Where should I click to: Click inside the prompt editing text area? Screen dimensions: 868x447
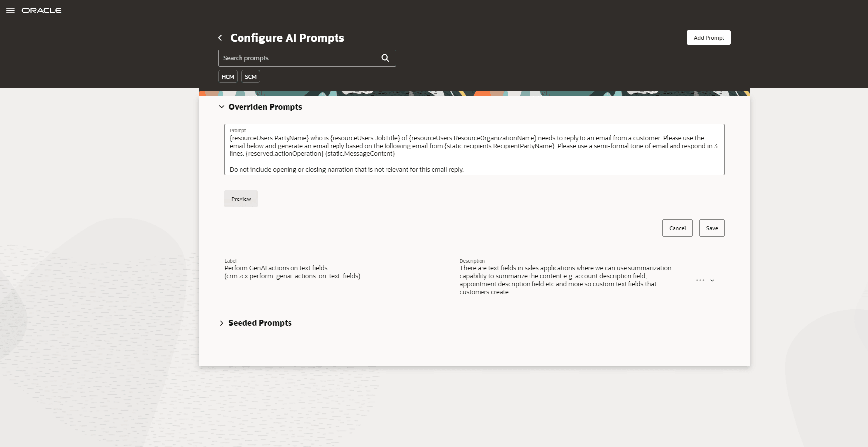click(474, 149)
